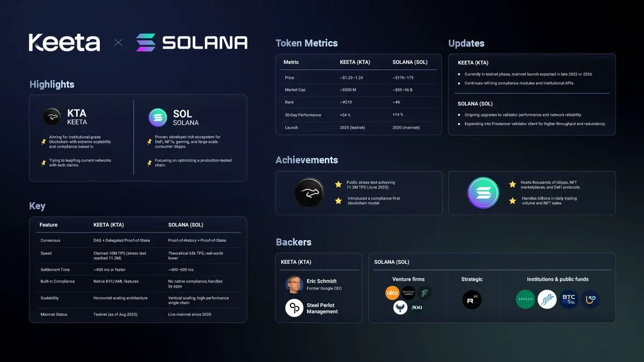Viewport: 644px width, 362px height.
Task: Click the star beside 'Introduced a compliance-first'
Action: 338,201
